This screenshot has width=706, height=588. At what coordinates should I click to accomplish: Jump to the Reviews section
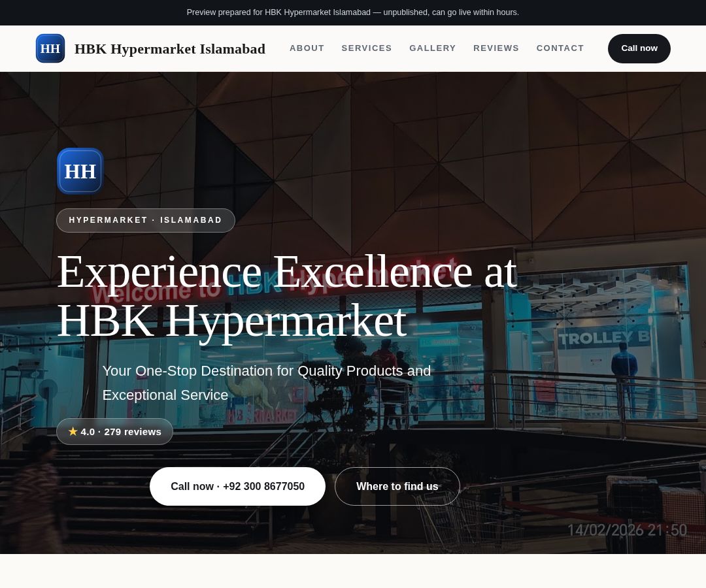[496, 48]
